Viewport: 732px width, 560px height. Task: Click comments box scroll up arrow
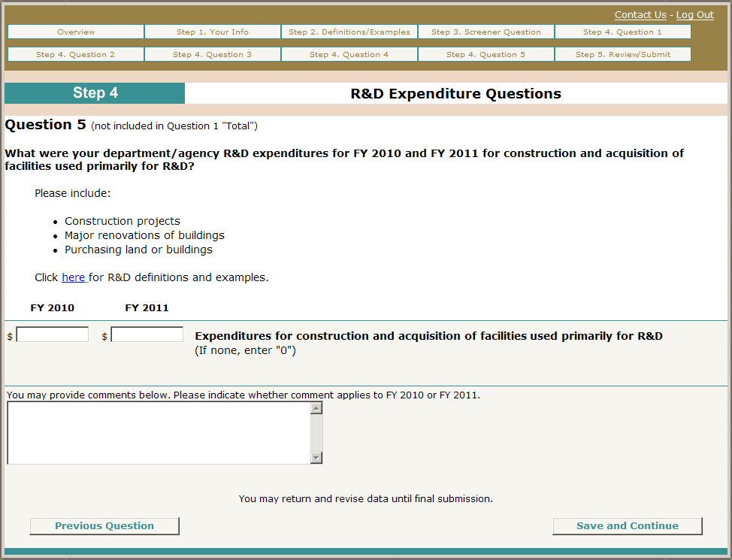coord(316,408)
